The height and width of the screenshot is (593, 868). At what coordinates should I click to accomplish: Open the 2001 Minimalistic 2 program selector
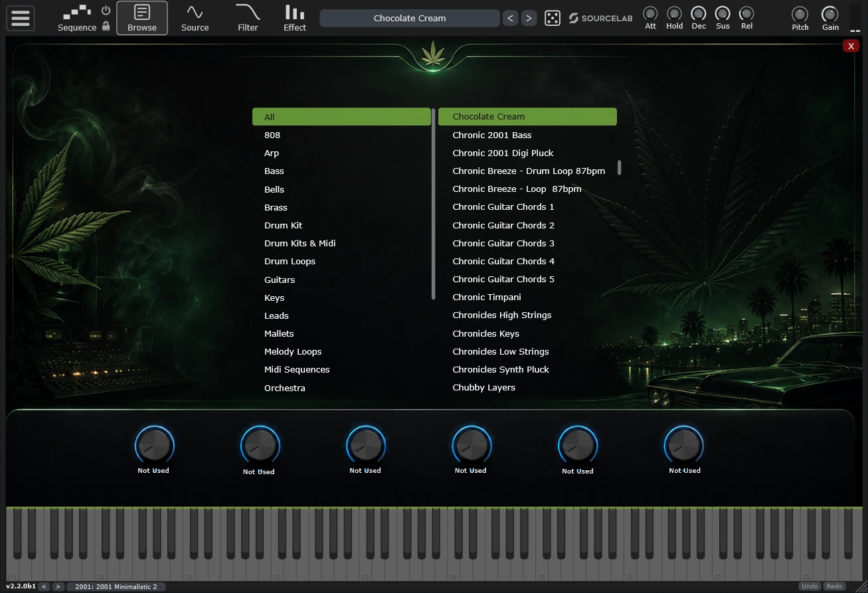pyautogui.click(x=116, y=586)
